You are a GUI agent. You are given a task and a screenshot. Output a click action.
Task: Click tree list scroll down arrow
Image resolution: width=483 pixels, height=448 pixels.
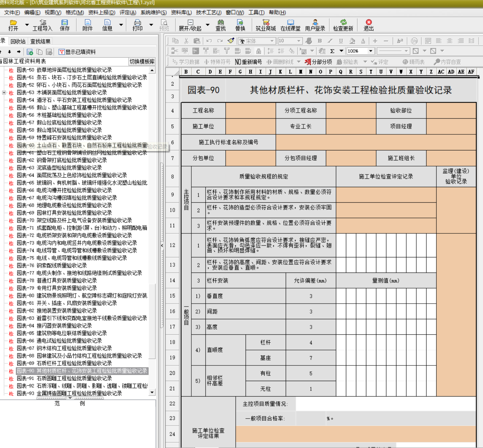point(152,393)
